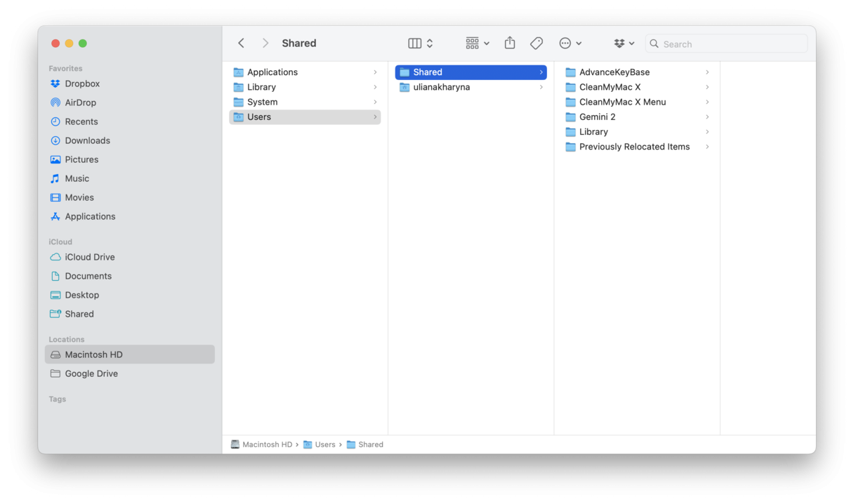Expand the AdvanceKeyBase folder
The image size is (854, 504).
pyautogui.click(x=614, y=72)
